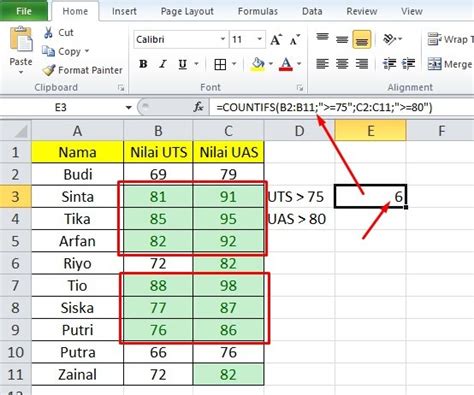The image size is (474, 395).
Task: Expand the font size 11 dropdown
Action: pyautogui.click(x=259, y=39)
